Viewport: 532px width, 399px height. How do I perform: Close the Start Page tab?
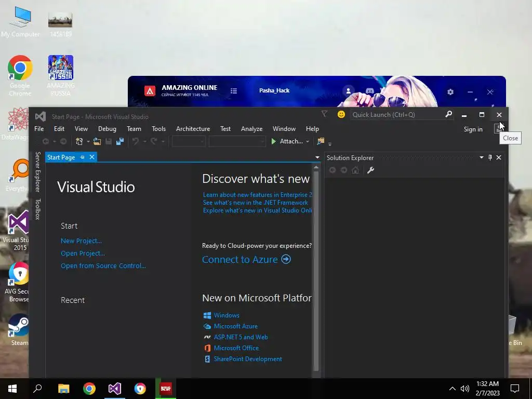[x=92, y=157]
